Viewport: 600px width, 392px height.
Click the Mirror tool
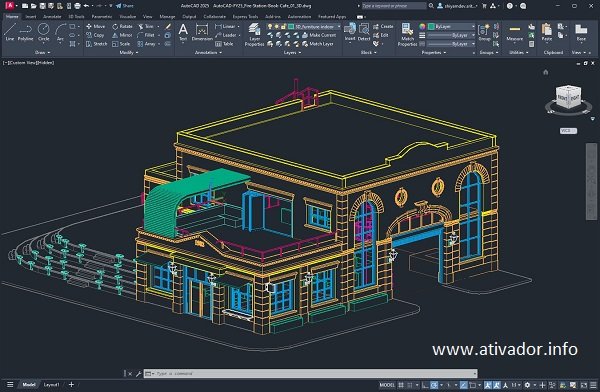coord(122,35)
